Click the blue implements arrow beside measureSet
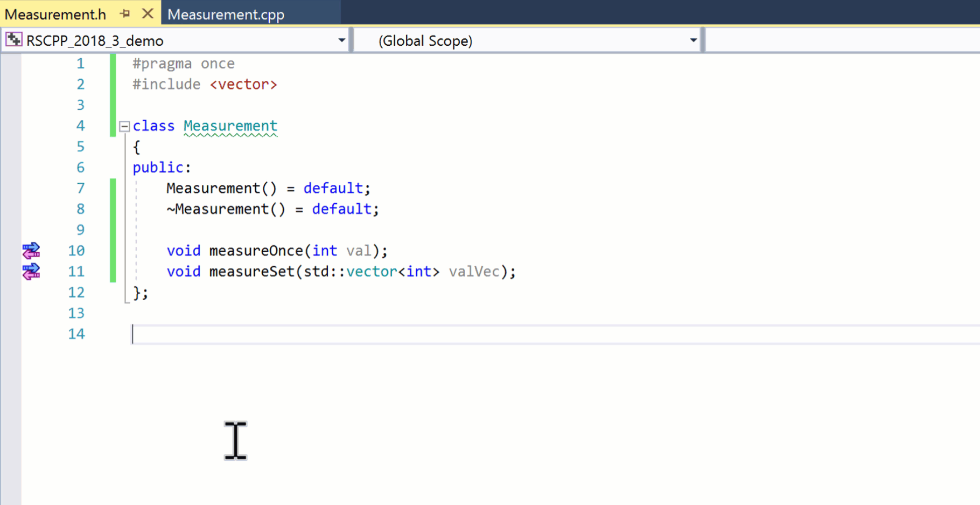Viewport: 980px width, 505px height. (32, 268)
